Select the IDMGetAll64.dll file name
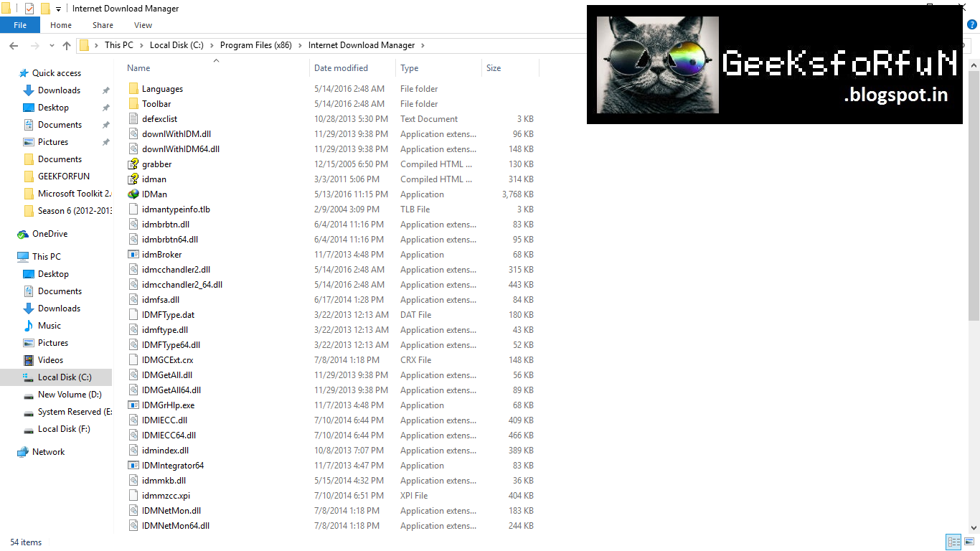Image resolution: width=980 pixels, height=551 pixels. coord(171,390)
